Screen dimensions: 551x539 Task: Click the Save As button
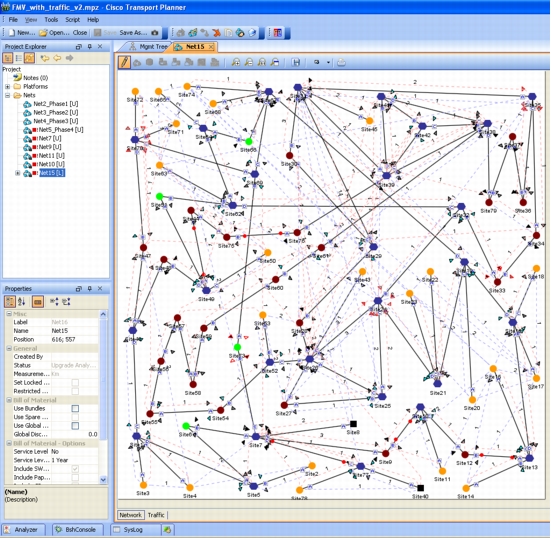click(x=133, y=33)
